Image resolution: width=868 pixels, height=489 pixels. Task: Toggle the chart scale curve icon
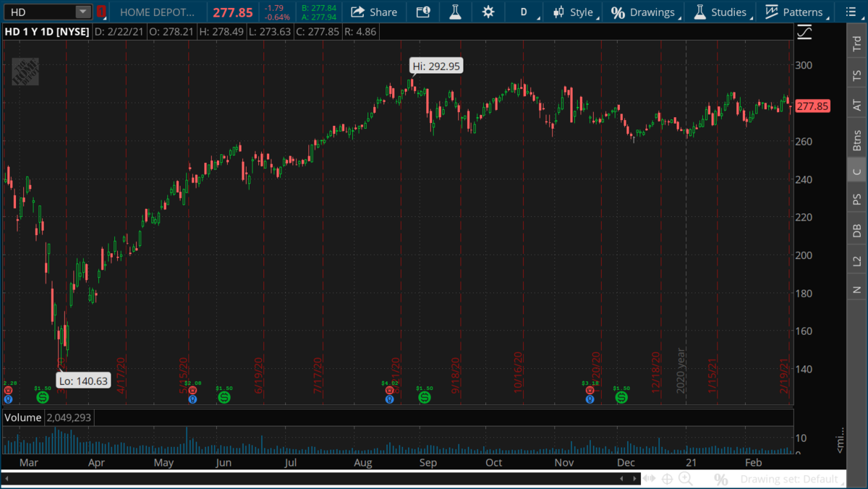pos(804,33)
